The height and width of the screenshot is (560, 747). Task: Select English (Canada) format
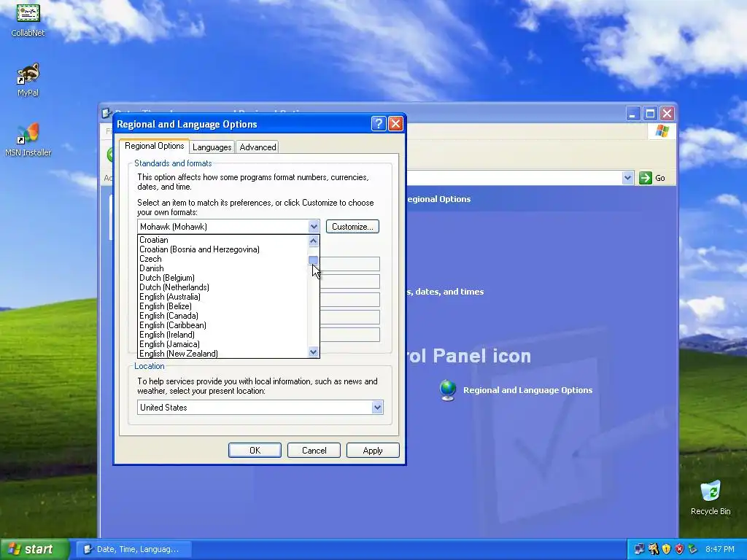point(222,316)
